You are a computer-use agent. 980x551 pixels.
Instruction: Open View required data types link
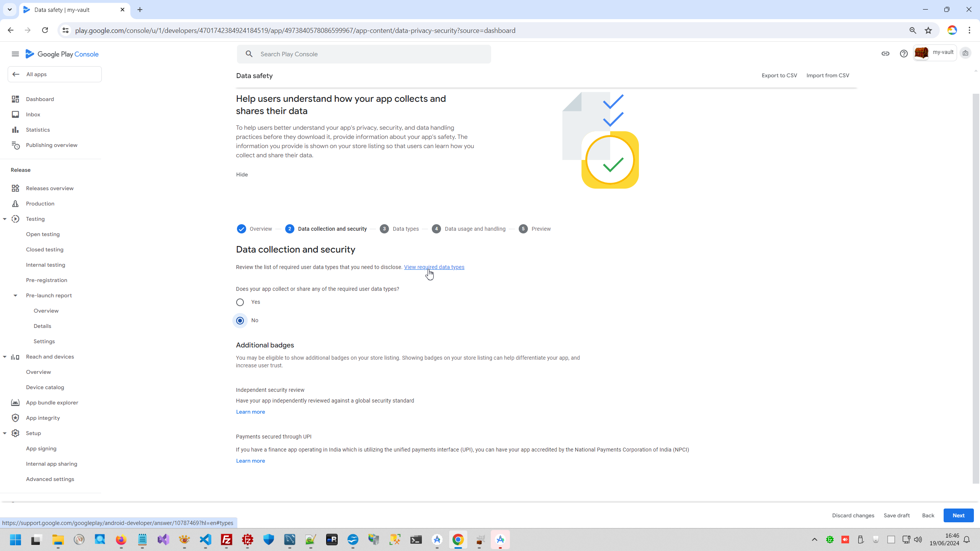[434, 267]
